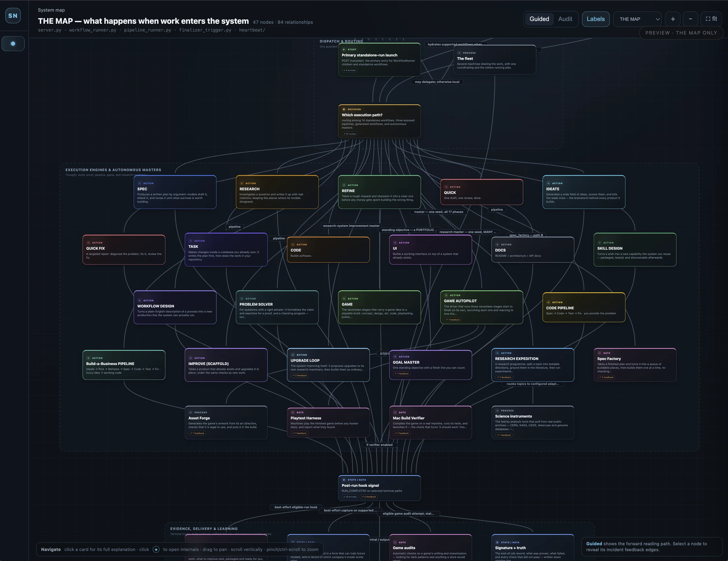Click 2 feedback badge on UPGRADE LOOP
The height and width of the screenshot is (561, 728).
(x=299, y=375)
